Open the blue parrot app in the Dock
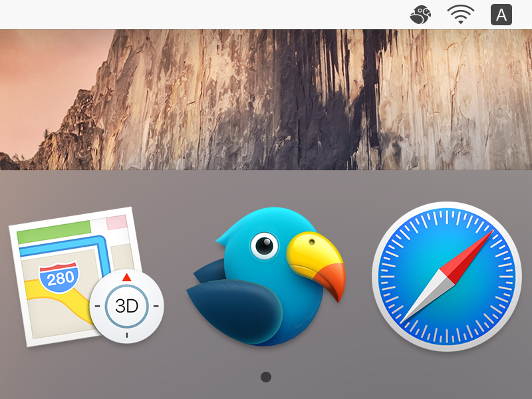 click(266, 277)
